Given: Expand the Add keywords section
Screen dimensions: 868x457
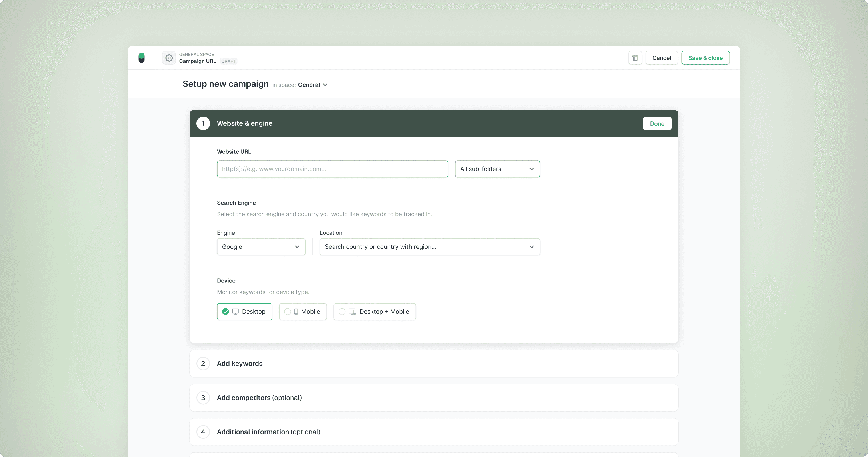Looking at the screenshot, I should pos(240,364).
